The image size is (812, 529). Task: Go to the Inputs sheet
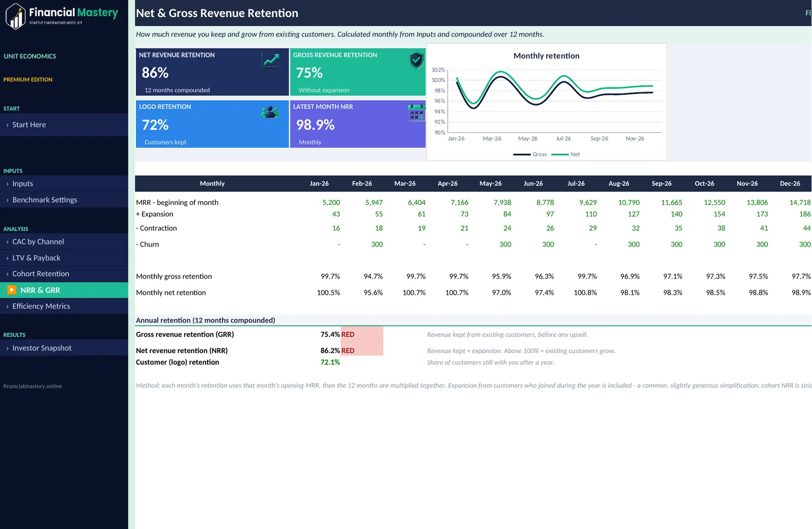pyautogui.click(x=64, y=184)
